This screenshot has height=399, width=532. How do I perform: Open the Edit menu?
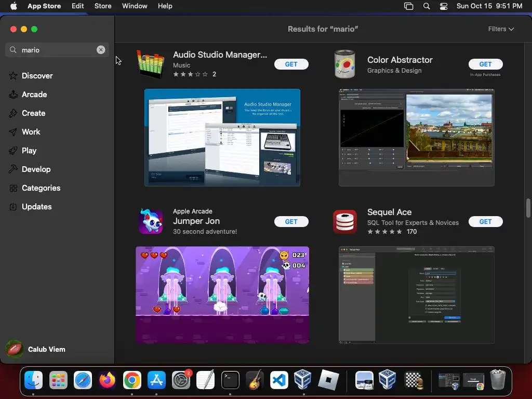point(78,6)
